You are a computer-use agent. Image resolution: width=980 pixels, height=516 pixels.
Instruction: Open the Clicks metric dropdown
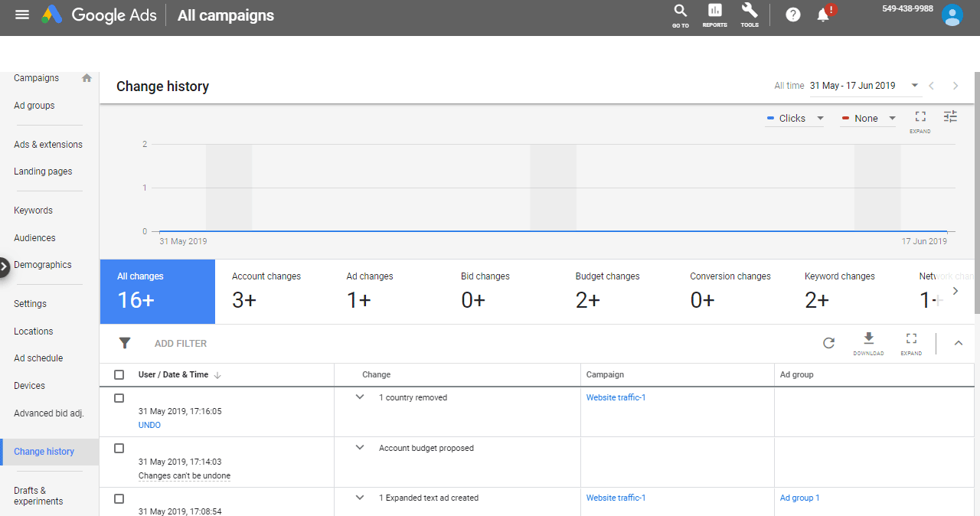coord(795,119)
